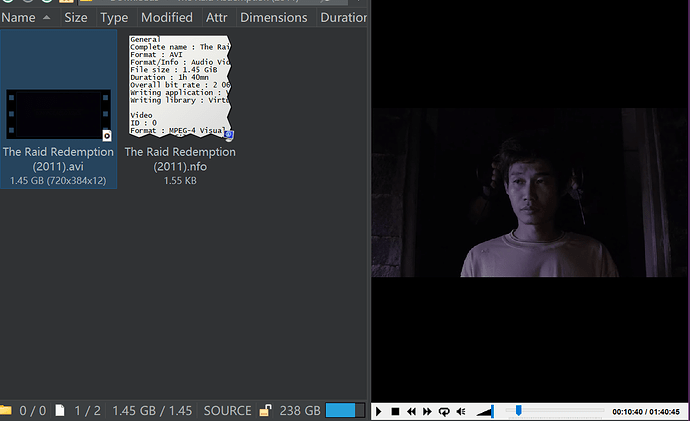Click the blue disk usage bar
690x421 pixels.
coord(345,410)
